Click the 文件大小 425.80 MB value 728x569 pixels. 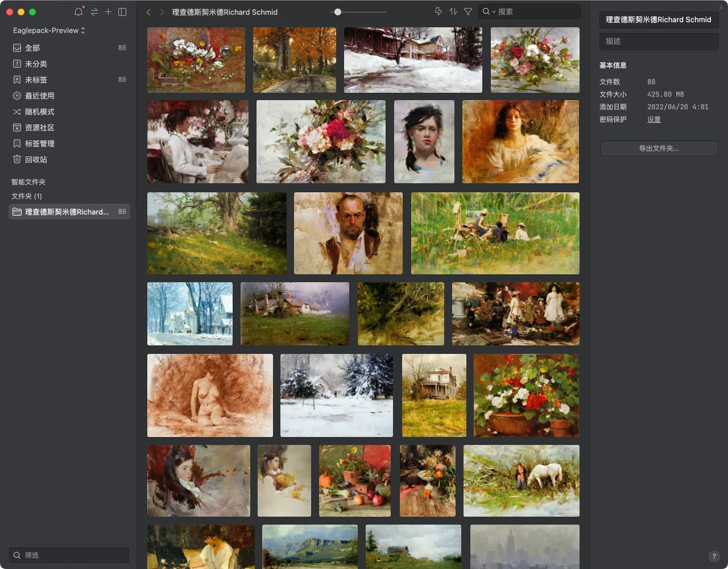[665, 94]
